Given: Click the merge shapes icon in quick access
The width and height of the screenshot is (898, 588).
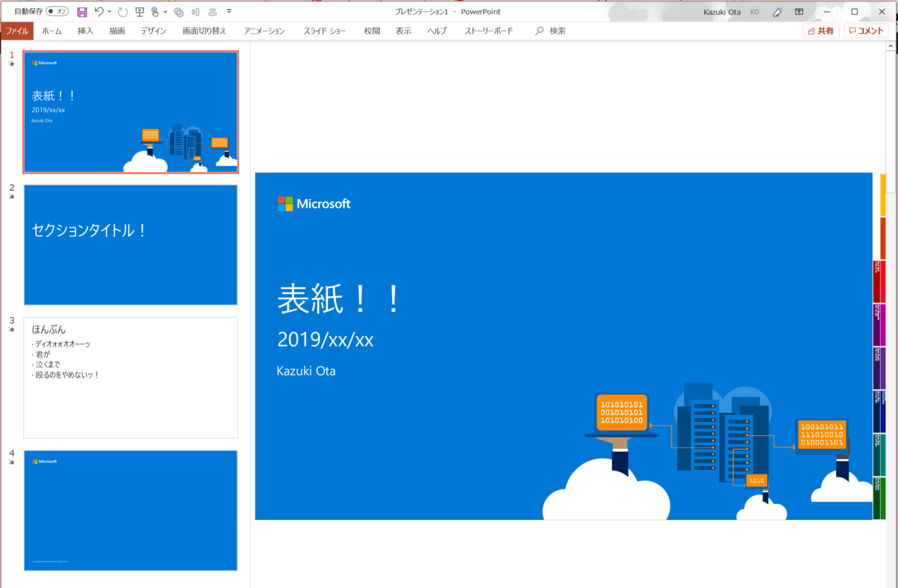Looking at the screenshot, I should tap(178, 12).
